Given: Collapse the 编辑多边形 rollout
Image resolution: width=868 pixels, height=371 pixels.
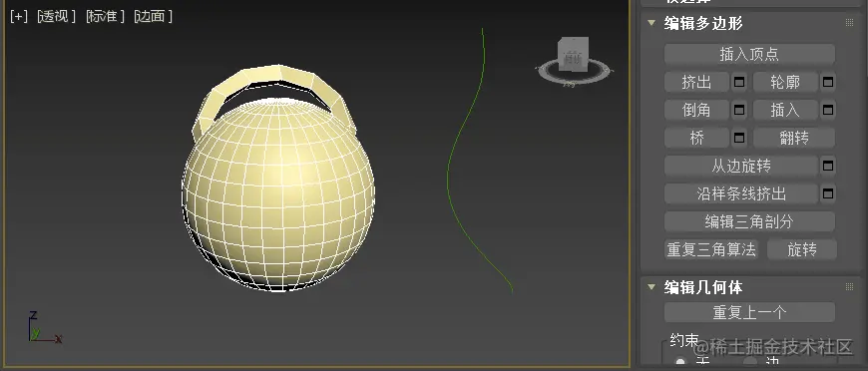Looking at the screenshot, I should 651,23.
